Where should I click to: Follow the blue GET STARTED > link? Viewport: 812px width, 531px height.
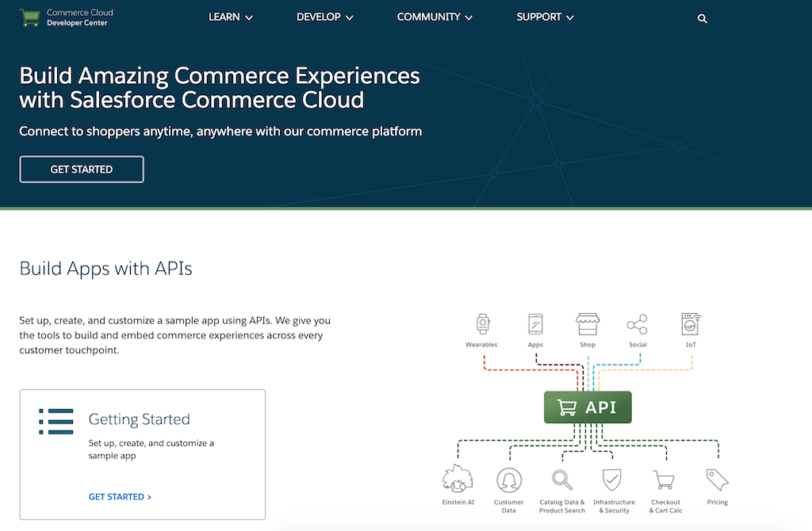[x=121, y=497]
